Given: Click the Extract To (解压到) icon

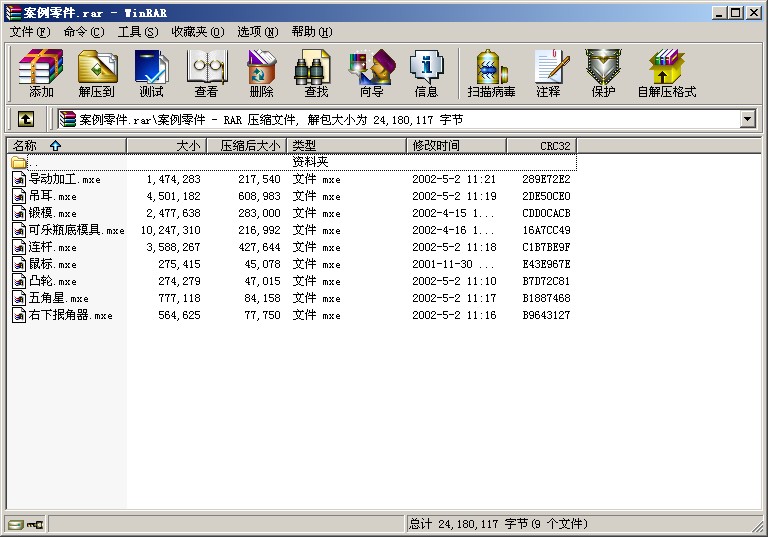Looking at the screenshot, I should tap(96, 73).
